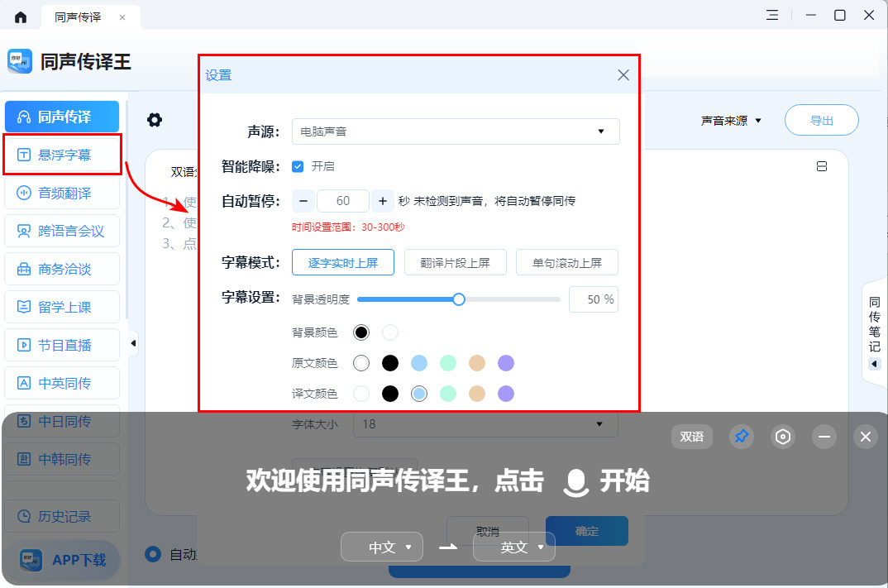Image resolution: width=888 pixels, height=588 pixels.
Task: Expand the 声音来源 dropdown
Action: click(731, 121)
